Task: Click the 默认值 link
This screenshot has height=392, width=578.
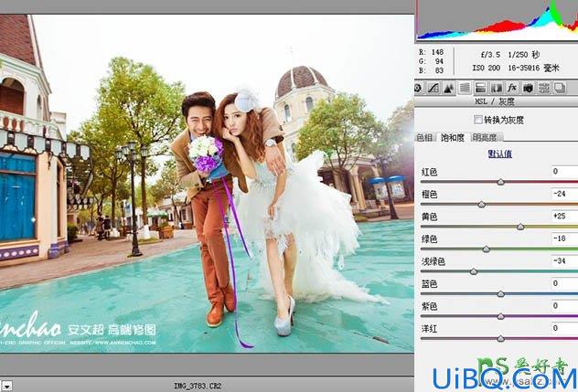Action: [500, 154]
